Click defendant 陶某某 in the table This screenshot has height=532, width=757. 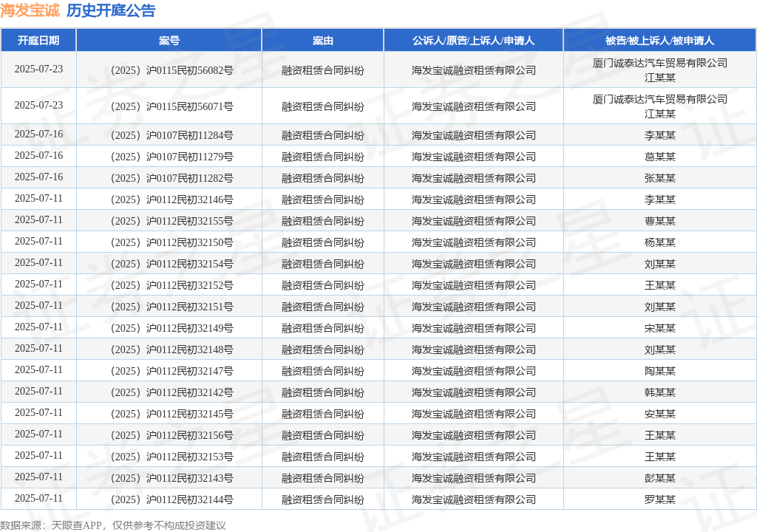660,371
